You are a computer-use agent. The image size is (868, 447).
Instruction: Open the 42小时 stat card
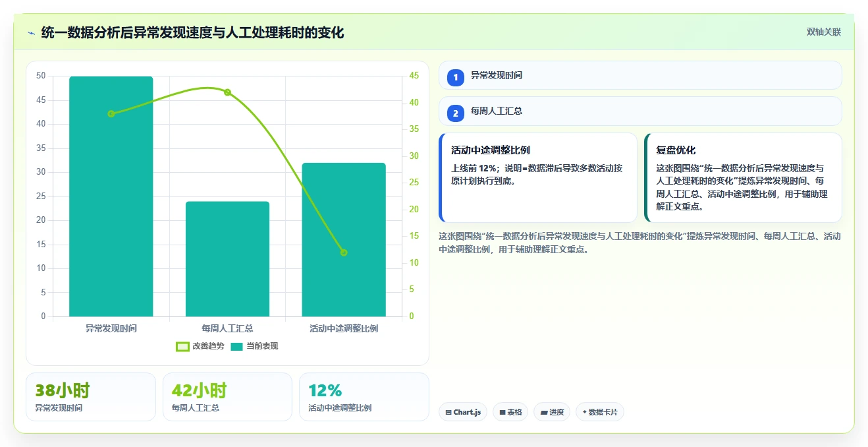click(x=227, y=397)
